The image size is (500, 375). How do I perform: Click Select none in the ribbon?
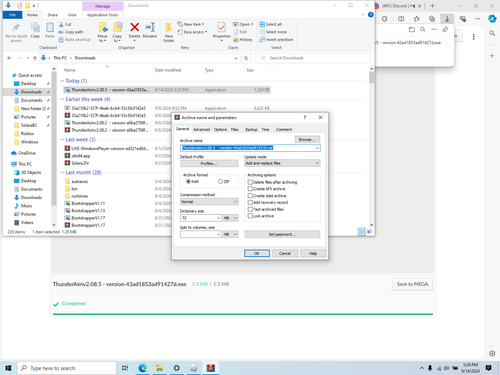pos(273,32)
